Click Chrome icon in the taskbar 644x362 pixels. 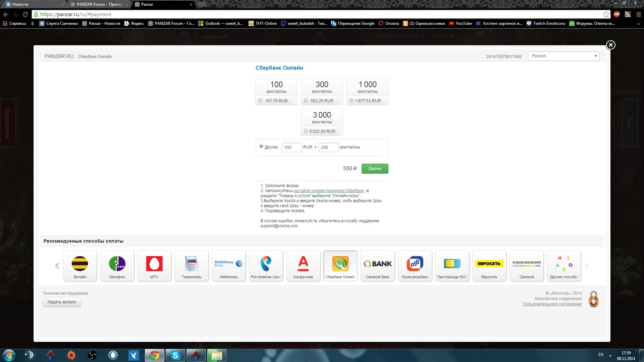[x=155, y=355]
